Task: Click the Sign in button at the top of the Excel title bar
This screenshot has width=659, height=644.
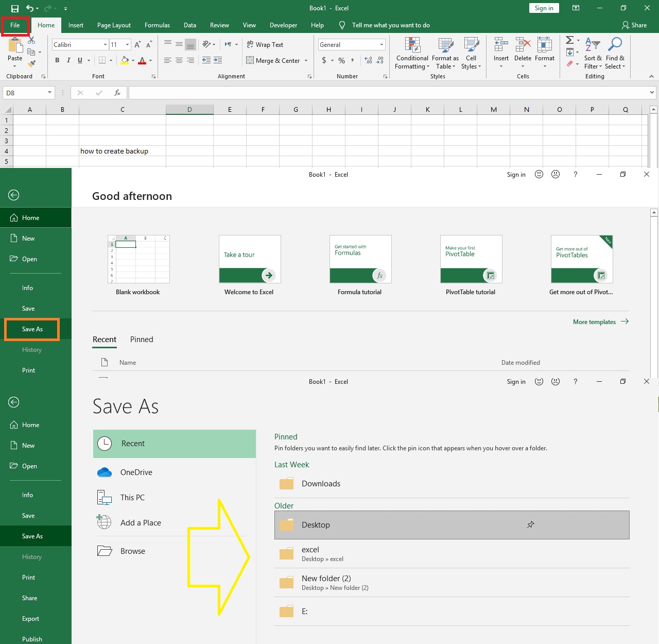Action: click(x=544, y=8)
